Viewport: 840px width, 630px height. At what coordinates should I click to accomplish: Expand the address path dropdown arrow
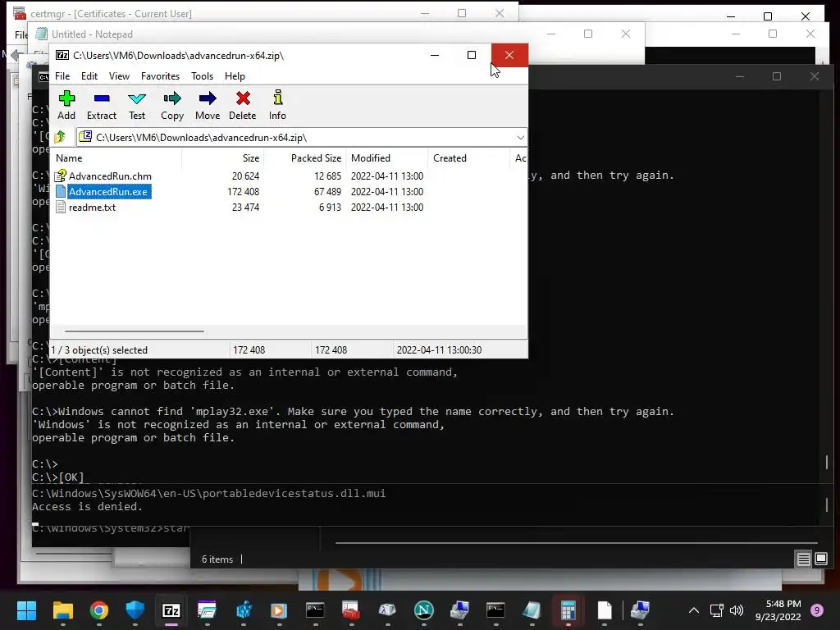(x=520, y=138)
